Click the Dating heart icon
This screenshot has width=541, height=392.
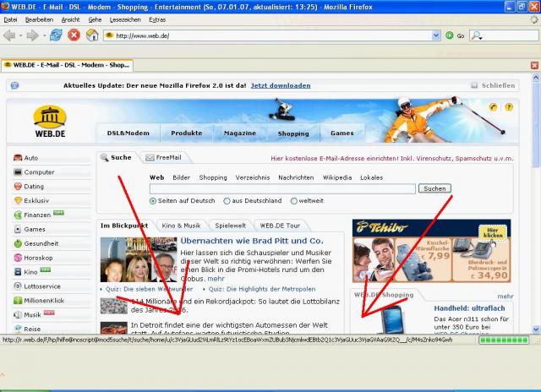[x=18, y=186]
